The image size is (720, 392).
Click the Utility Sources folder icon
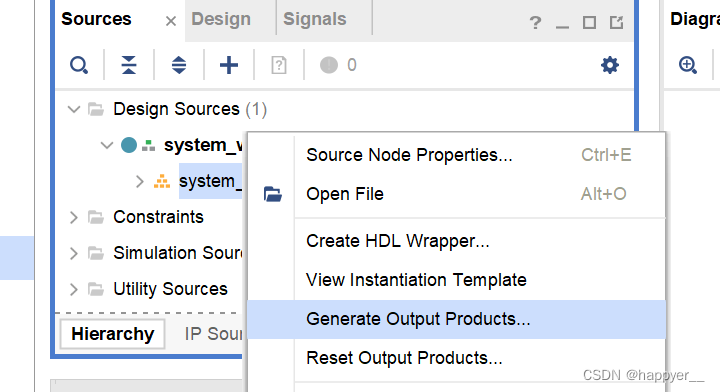96,289
